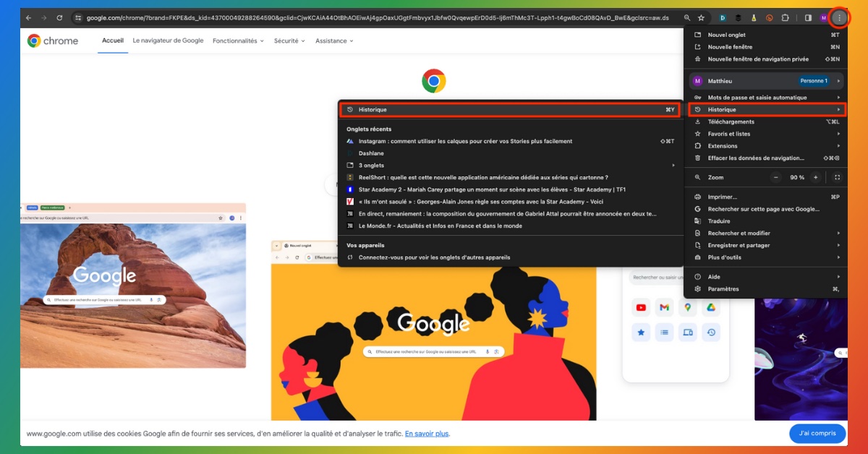Open the side panel icon in toolbar
This screenshot has width=868, height=454.
click(x=808, y=17)
